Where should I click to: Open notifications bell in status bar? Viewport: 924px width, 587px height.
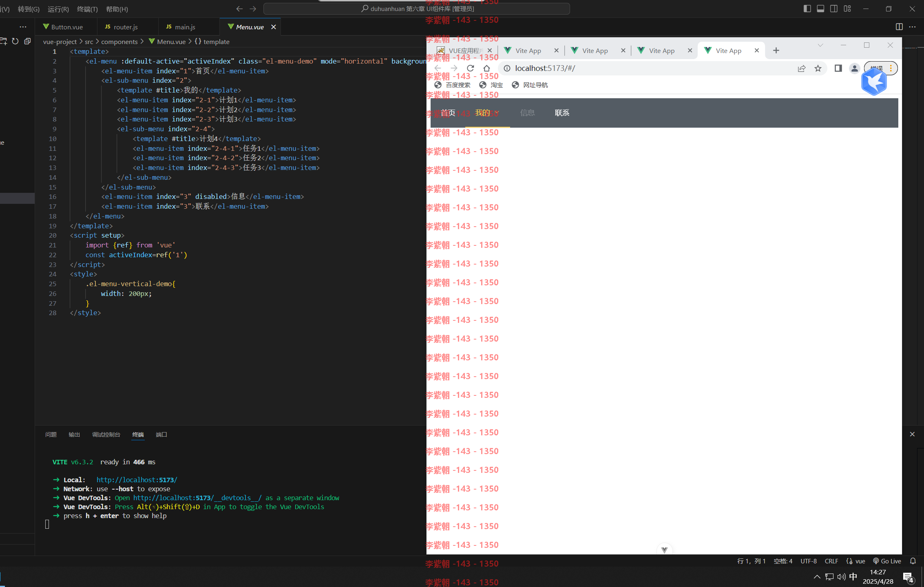(913, 561)
